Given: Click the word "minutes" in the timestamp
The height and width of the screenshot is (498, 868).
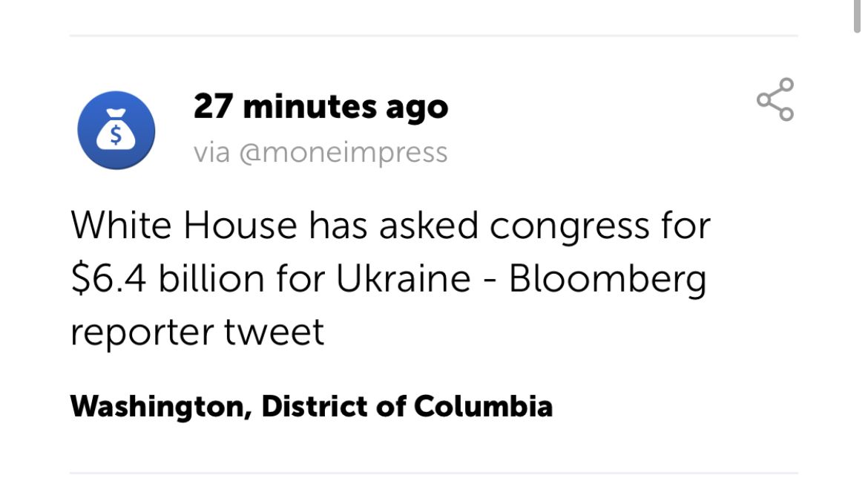Looking at the screenshot, I should (x=310, y=106).
